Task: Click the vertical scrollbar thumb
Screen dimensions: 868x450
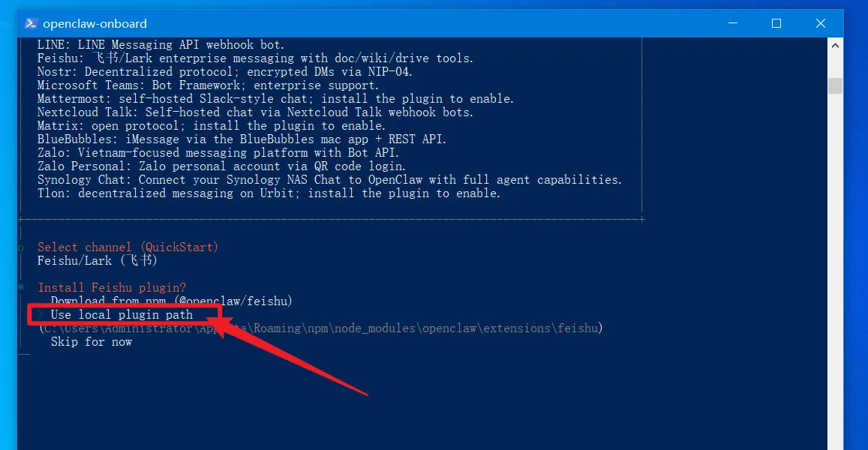Action: [x=835, y=85]
